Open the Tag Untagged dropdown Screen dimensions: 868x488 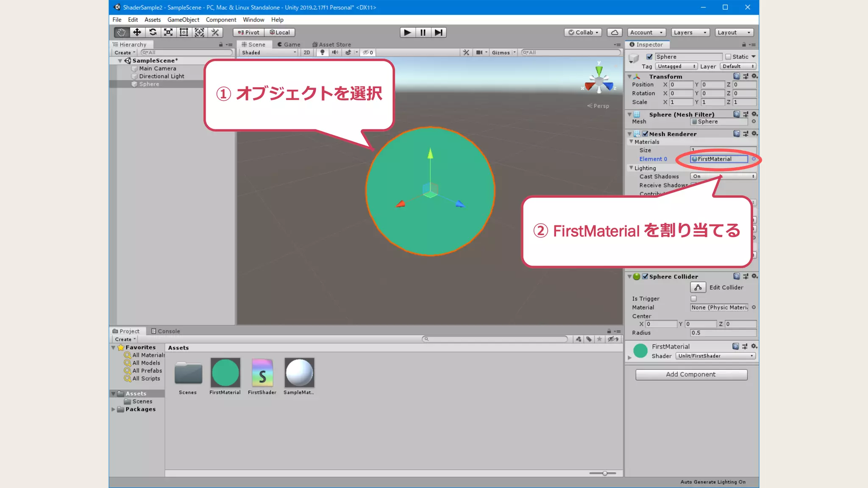(x=676, y=67)
